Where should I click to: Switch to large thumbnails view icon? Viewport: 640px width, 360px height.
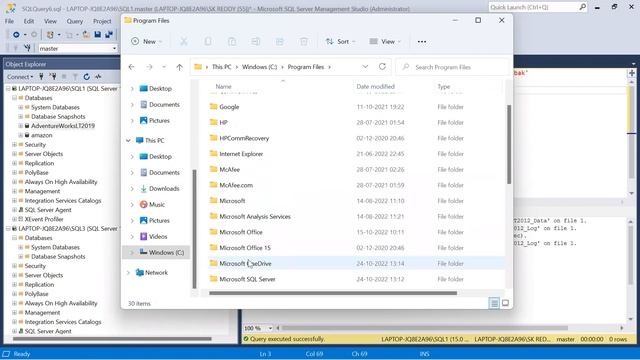point(505,303)
